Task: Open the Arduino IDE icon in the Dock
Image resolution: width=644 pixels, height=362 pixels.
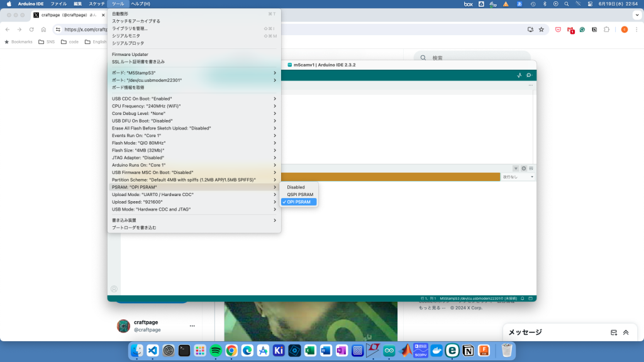Action: tap(389, 351)
